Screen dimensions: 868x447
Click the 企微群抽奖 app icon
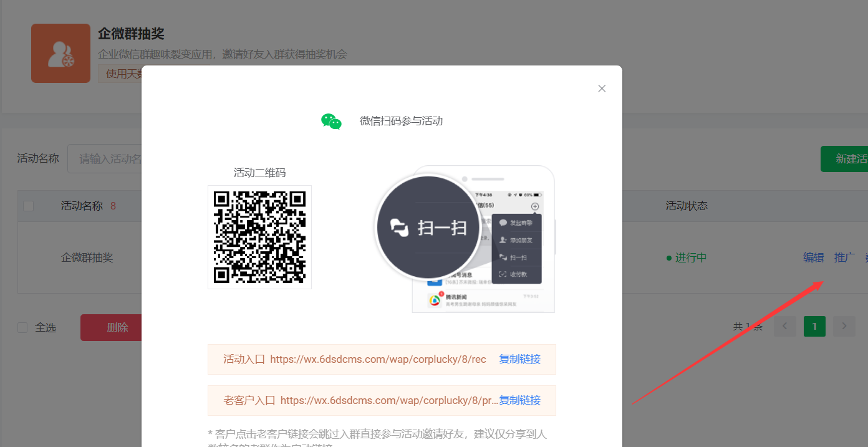pos(60,53)
